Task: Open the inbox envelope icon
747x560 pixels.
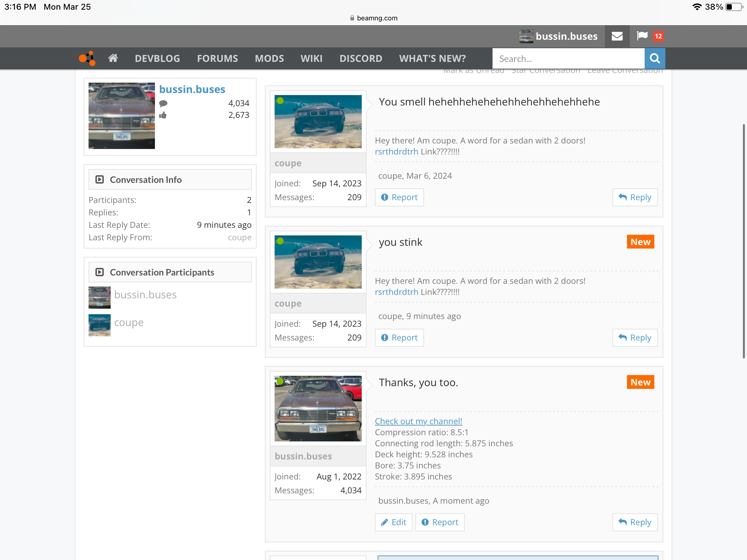Action: tap(617, 36)
